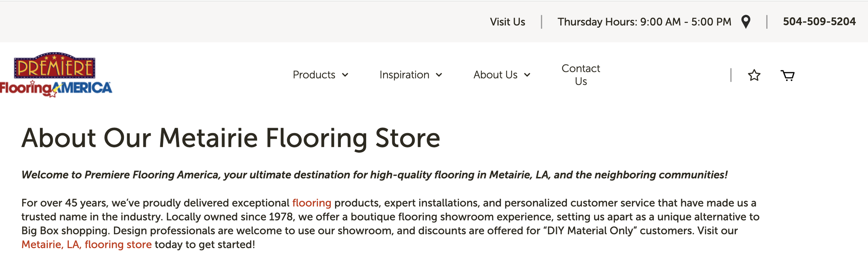
Task: Go to the Contact Us page
Action: point(581,75)
